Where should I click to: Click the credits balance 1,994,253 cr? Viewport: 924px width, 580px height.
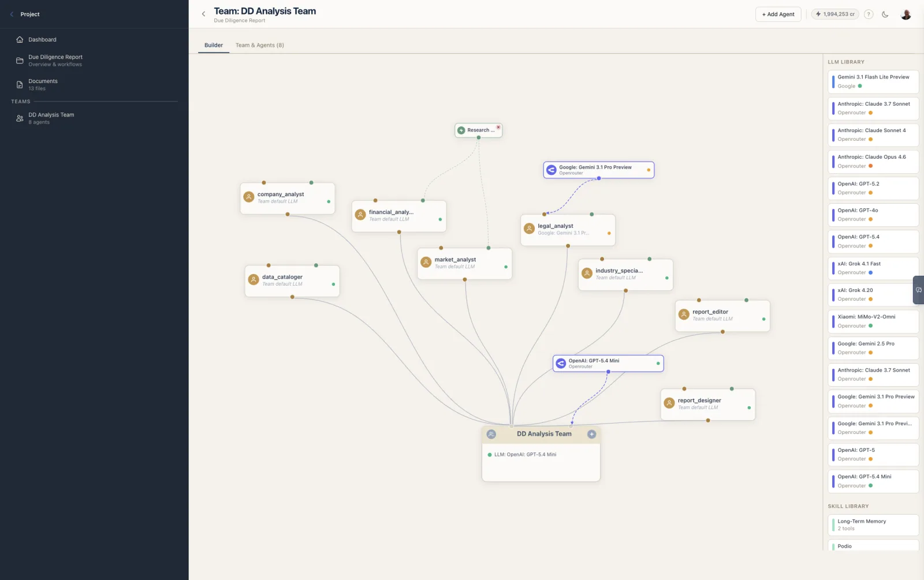pos(835,14)
